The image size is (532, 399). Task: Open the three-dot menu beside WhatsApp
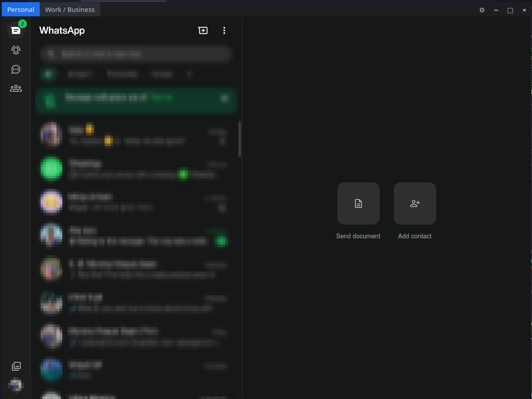224,30
